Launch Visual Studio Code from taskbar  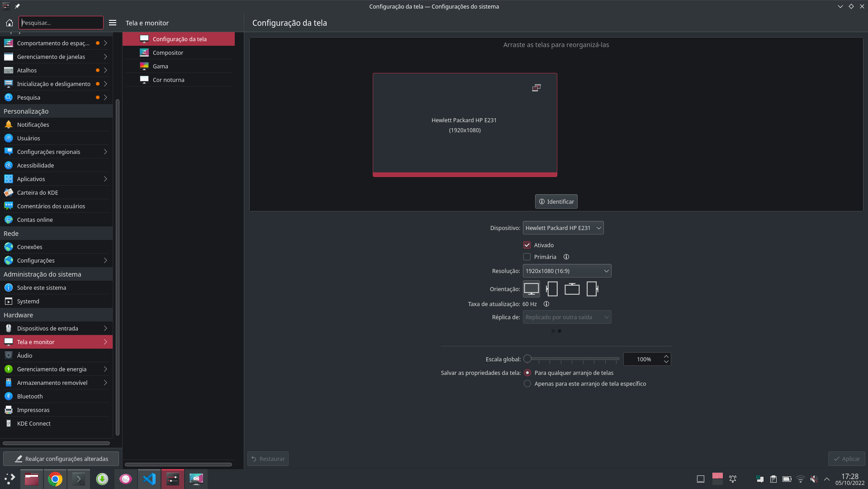pos(149,479)
